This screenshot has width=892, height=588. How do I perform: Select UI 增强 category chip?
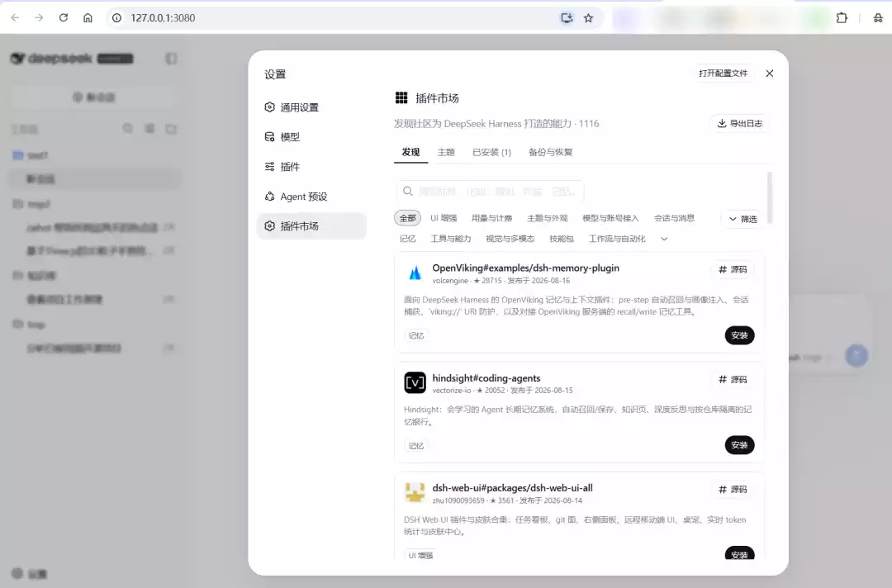tap(444, 218)
